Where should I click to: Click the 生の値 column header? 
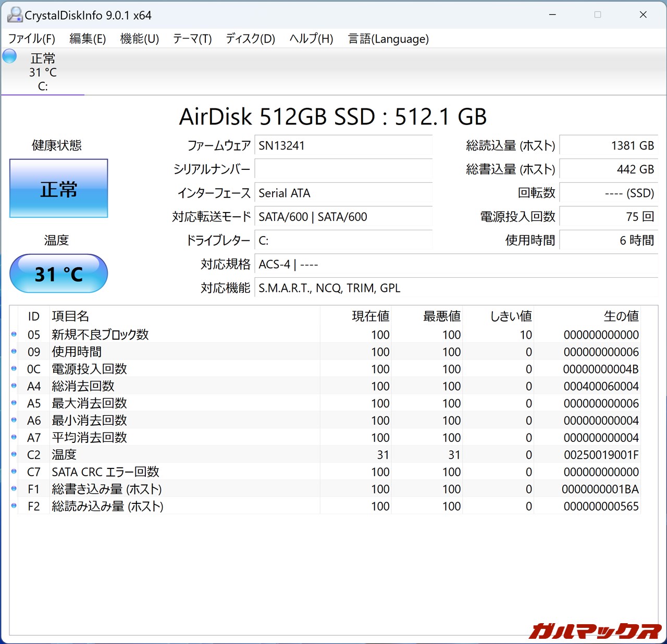[x=621, y=316]
